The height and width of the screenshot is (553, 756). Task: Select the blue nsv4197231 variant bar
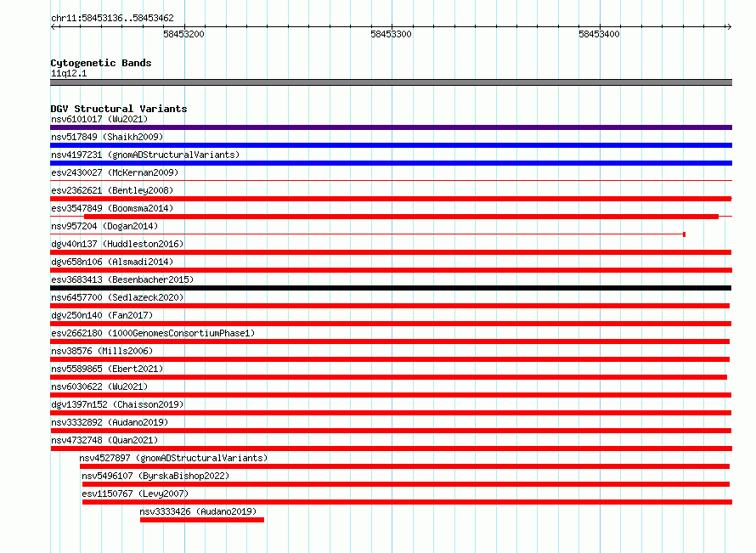click(x=391, y=163)
